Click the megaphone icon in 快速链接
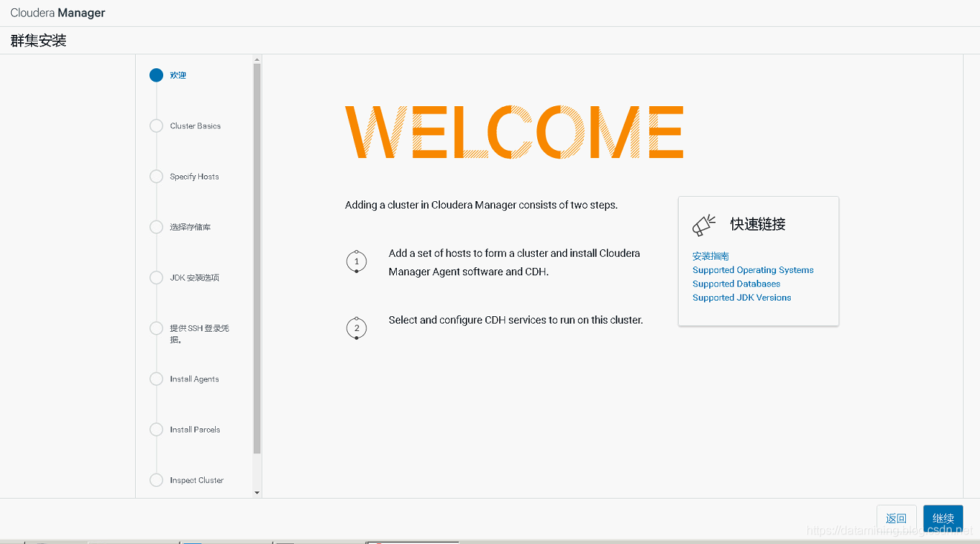Image resolution: width=980 pixels, height=544 pixels. coord(704,225)
